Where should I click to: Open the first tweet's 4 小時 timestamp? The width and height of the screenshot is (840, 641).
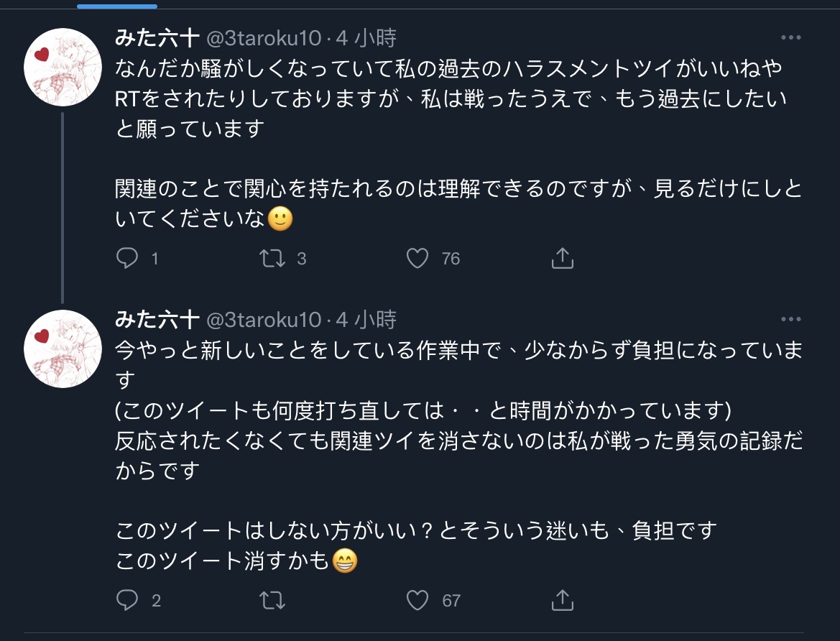[x=366, y=37]
